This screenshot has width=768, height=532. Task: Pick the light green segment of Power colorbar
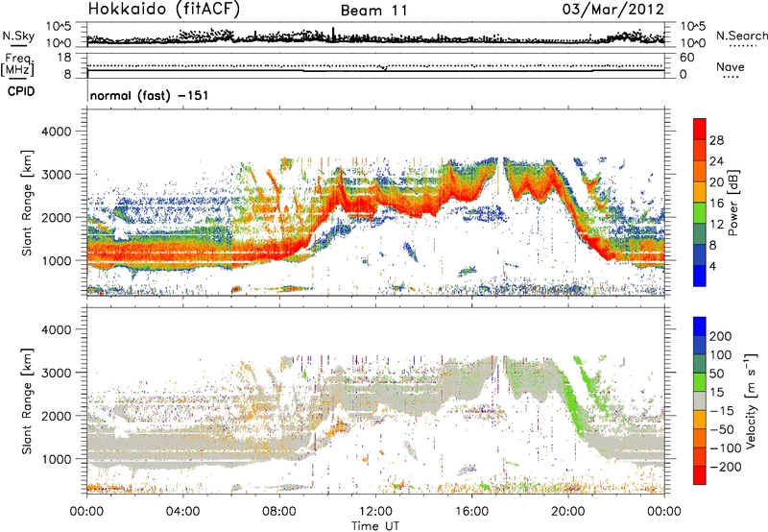click(x=700, y=212)
